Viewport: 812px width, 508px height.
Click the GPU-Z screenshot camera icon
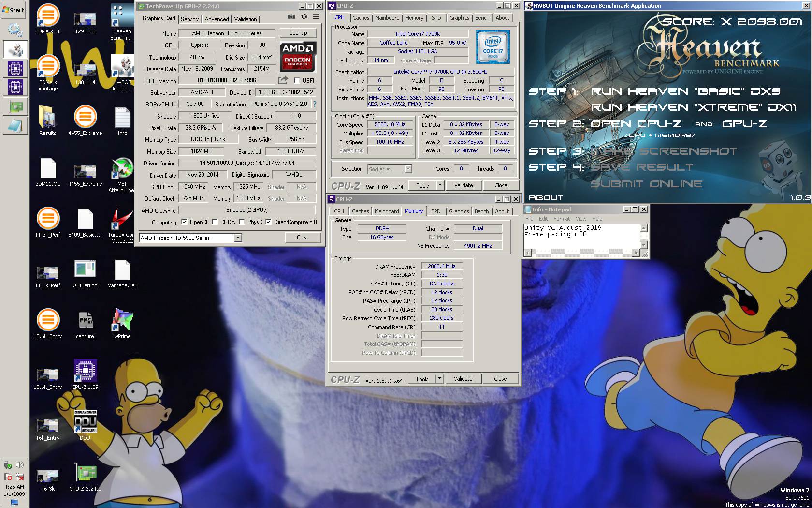[291, 17]
